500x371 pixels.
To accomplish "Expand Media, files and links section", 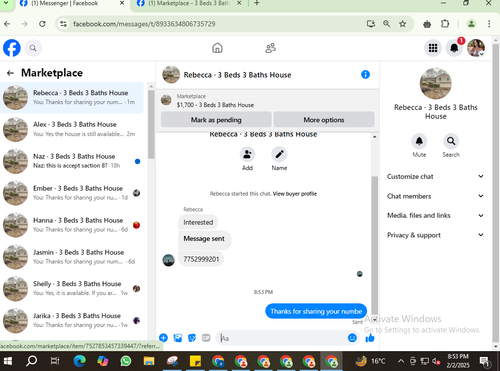I will coord(435,215).
